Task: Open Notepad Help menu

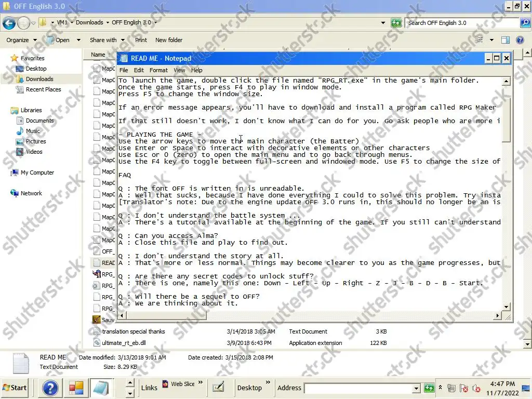Action: pos(196,70)
